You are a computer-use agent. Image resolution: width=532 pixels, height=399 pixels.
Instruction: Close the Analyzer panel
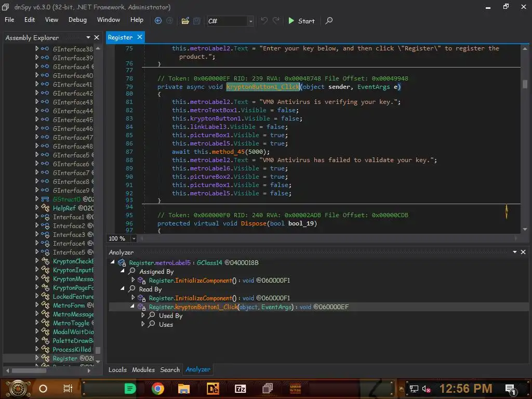coord(523,252)
